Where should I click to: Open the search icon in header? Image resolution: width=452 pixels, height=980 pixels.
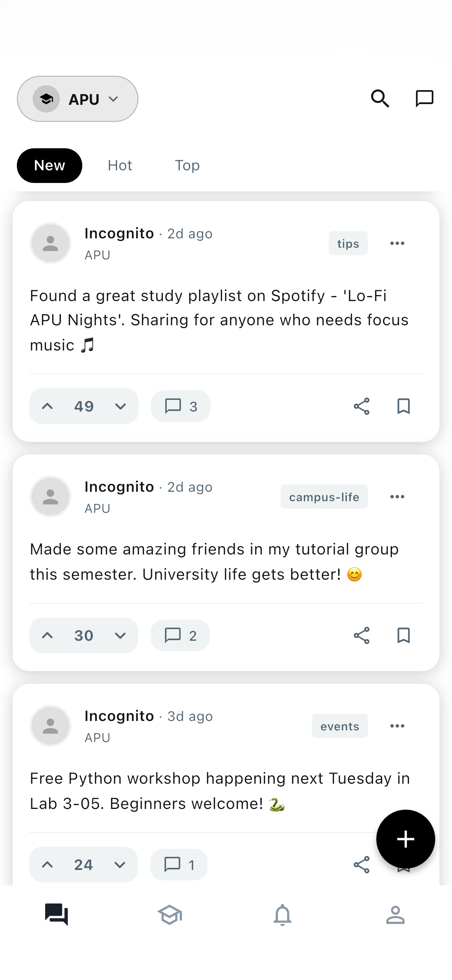380,99
